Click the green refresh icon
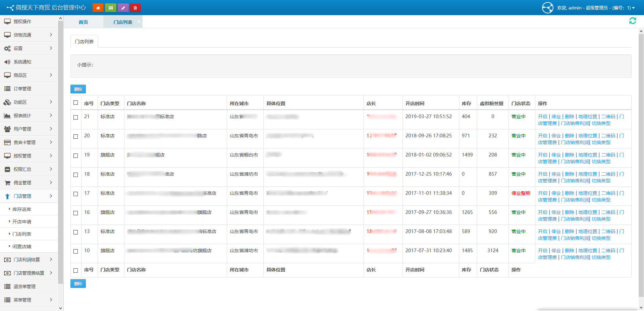The width and height of the screenshot is (644, 311). [633, 21]
